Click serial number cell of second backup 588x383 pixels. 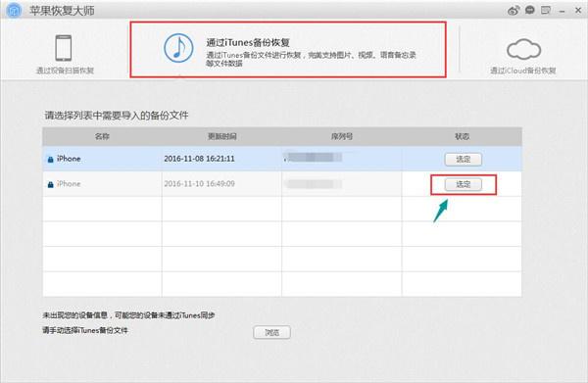tap(342, 184)
